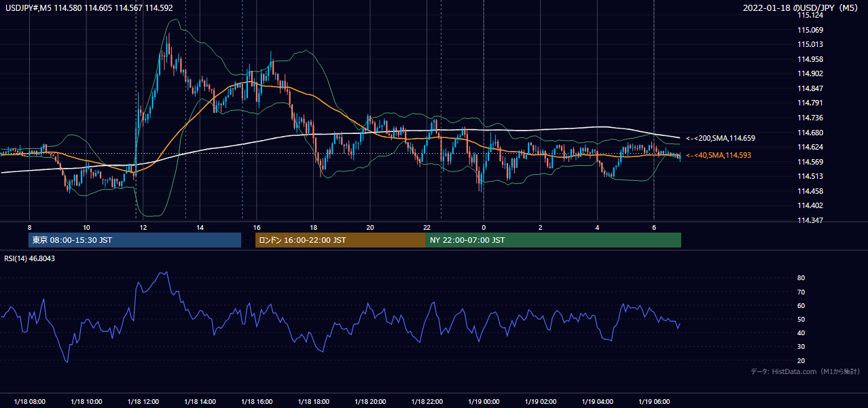Click price axis value 114.402

tap(810, 205)
